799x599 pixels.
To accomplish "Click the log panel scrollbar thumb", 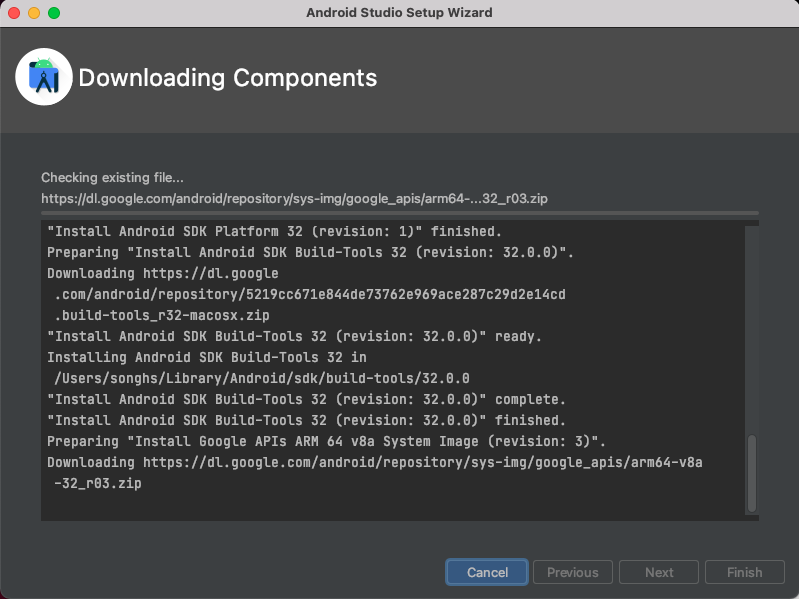I will click(x=752, y=473).
